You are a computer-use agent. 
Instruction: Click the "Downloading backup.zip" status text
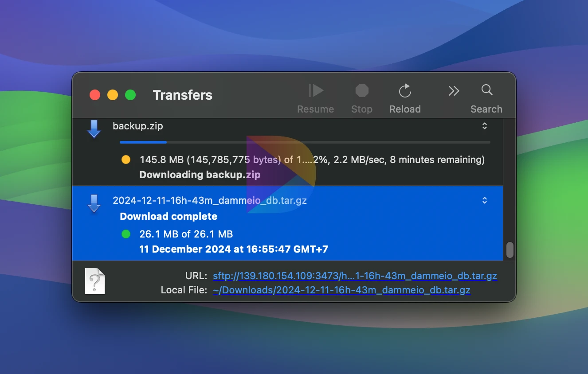[200, 175]
